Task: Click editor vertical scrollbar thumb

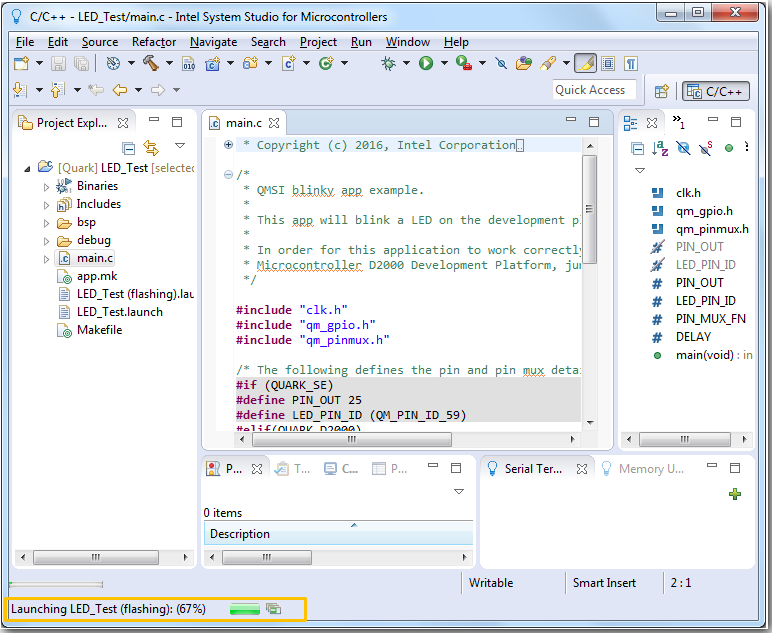Action: [x=589, y=209]
